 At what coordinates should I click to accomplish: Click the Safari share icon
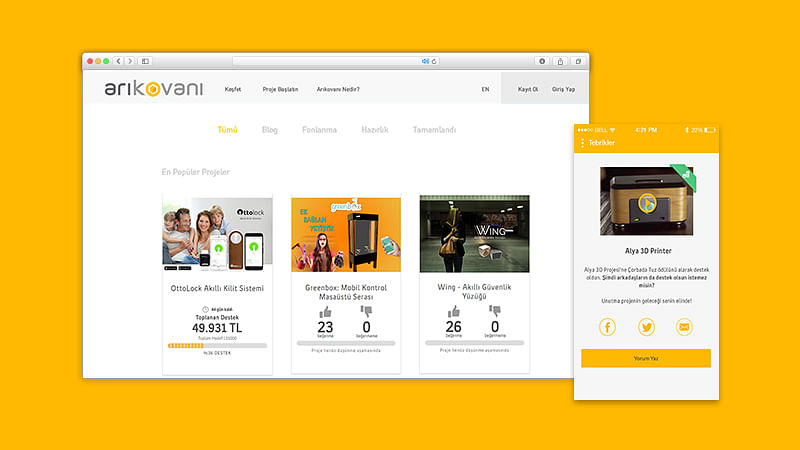point(560,61)
